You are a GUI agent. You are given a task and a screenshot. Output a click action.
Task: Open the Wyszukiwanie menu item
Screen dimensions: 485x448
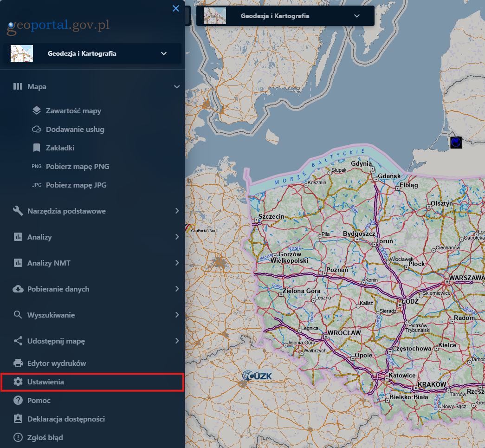(51, 315)
